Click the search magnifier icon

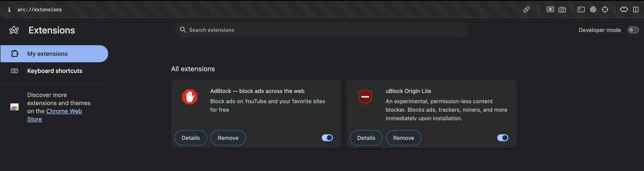pos(183,30)
